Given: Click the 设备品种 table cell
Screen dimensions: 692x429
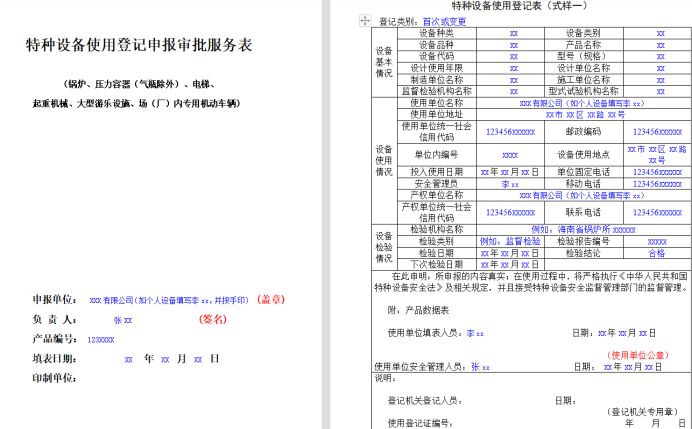Looking at the screenshot, I should click(437, 45).
